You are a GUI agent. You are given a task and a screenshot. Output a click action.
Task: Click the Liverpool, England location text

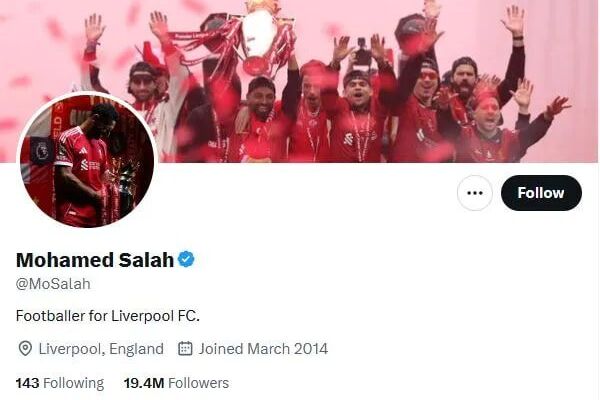coord(101,349)
